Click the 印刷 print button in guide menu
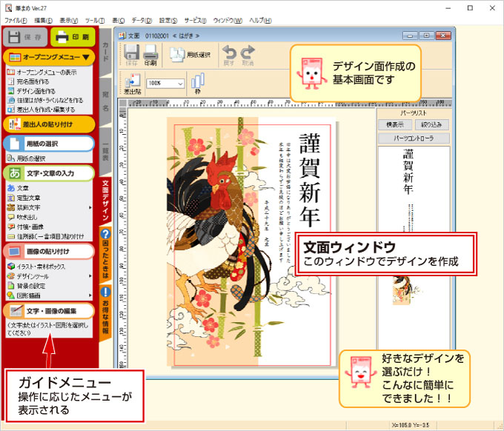 73,37
